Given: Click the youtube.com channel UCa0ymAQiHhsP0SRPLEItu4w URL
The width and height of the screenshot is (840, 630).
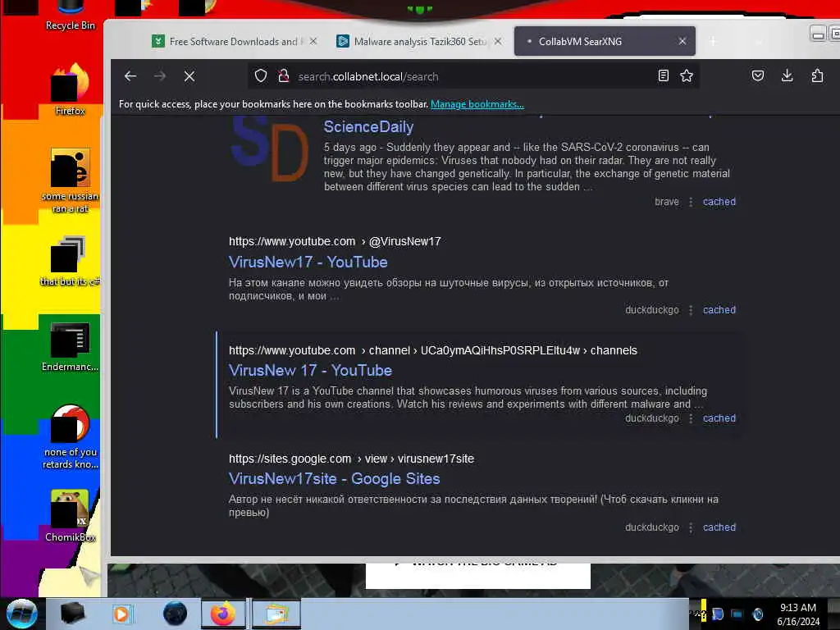Looking at the screenshot, I should [433, 351].
